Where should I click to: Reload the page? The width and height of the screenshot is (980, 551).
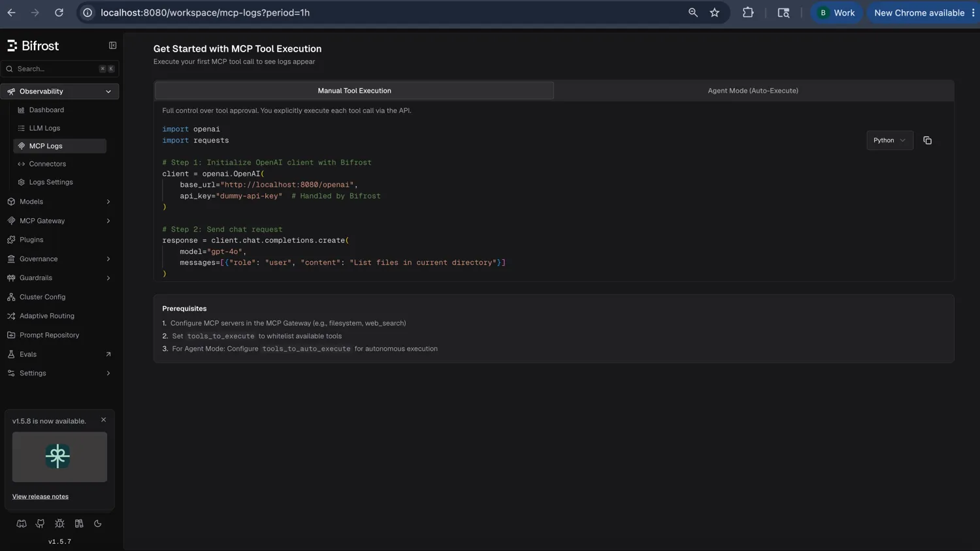[x=59, y=12]
